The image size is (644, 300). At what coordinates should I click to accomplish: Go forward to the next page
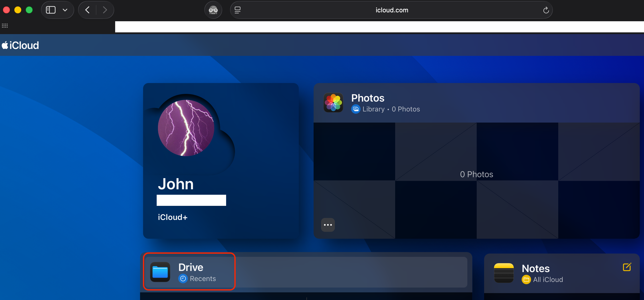[105, 10]
